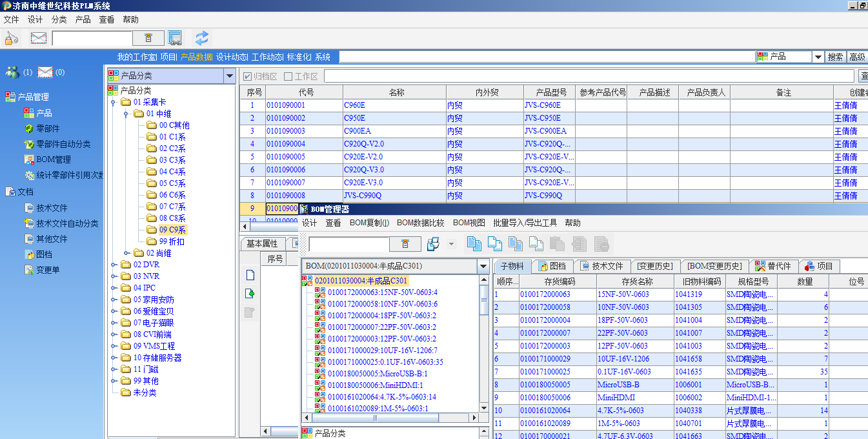Click the lock and key icon in main toolbar
Screen dimensions: 868x439
(12, 38)
